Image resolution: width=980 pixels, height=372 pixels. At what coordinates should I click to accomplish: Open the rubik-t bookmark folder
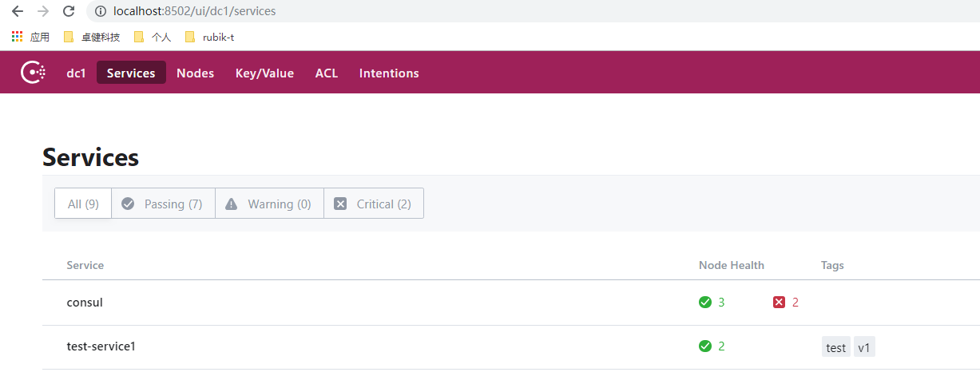click(x=209, y=37)
